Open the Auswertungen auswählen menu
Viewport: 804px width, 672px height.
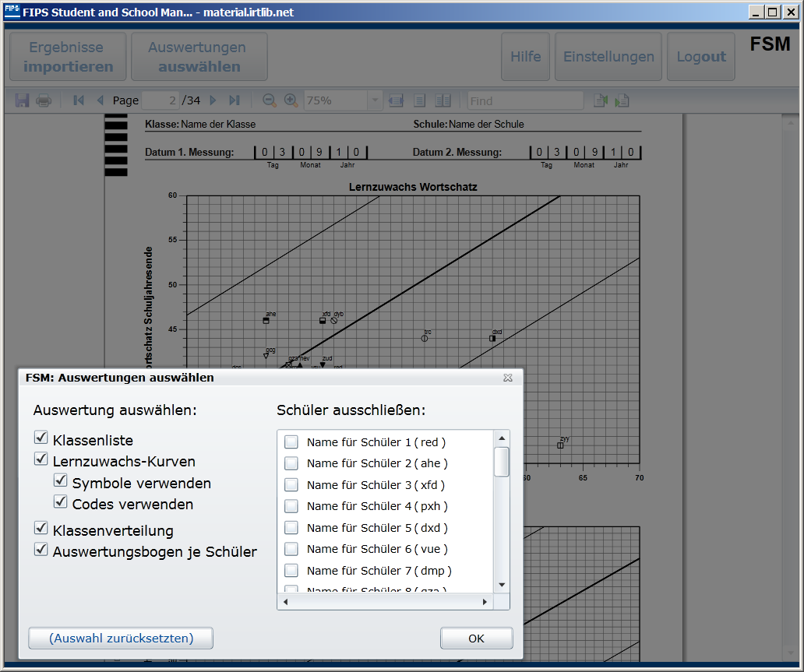(x=199, y=57)
